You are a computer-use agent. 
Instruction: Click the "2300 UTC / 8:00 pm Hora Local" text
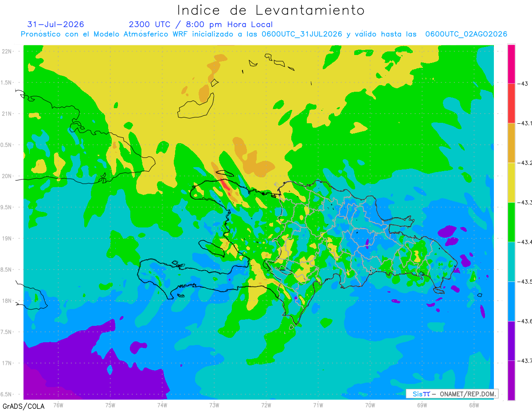201,24
